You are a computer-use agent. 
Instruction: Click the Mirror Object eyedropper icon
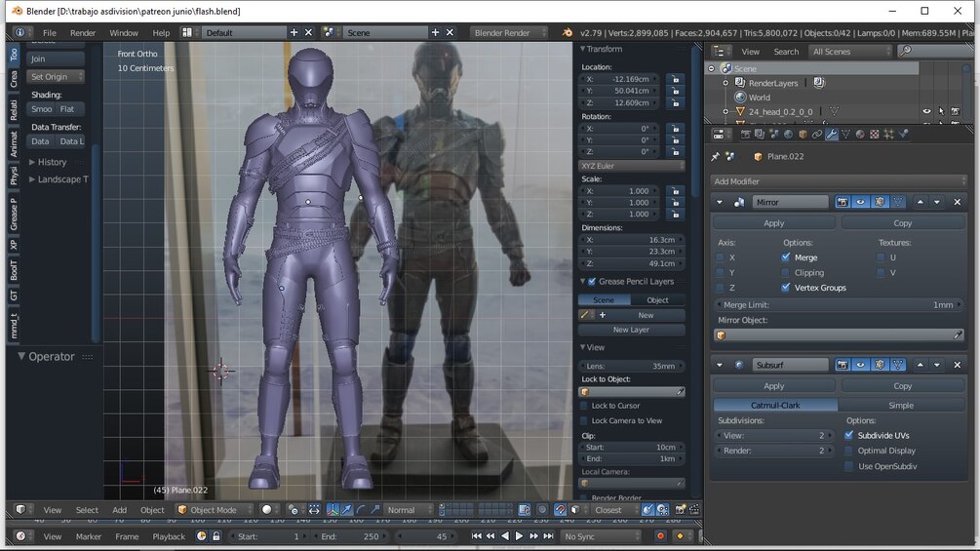click(x=958, y=335)
